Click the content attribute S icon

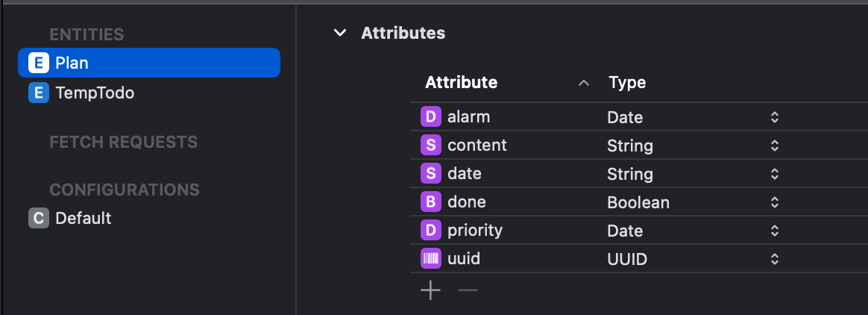(x=431, y=146)
